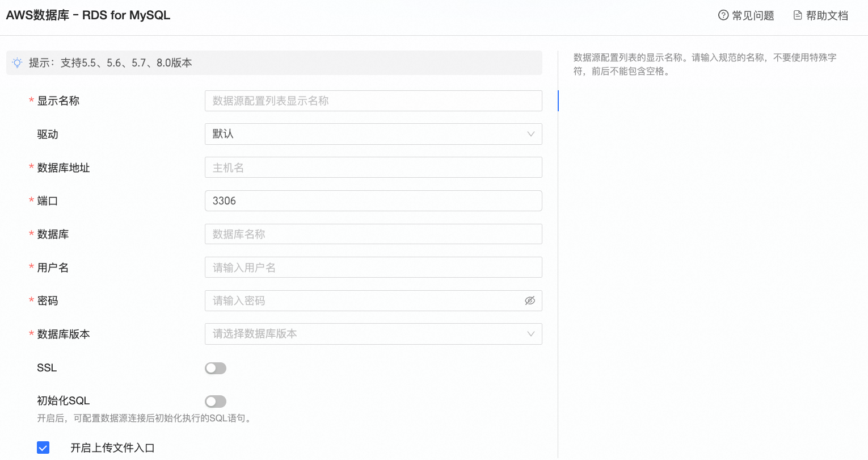Open the 驱动 dropdown showing 默认
This screenshot has height=460, width=868.
coord(373,134)
